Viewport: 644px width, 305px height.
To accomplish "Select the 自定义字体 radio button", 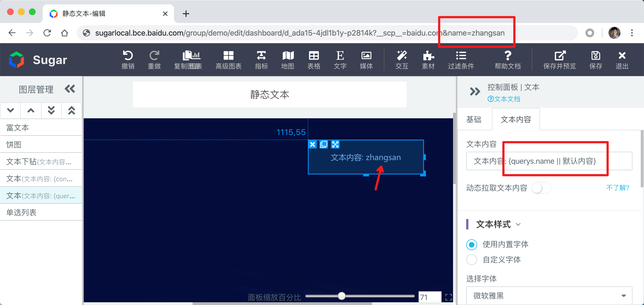I will [472, 260].
